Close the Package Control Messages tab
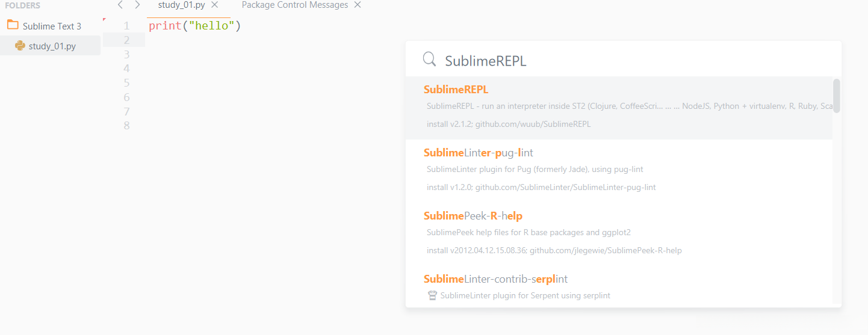The image size is (868, 335). pos(358,5)
